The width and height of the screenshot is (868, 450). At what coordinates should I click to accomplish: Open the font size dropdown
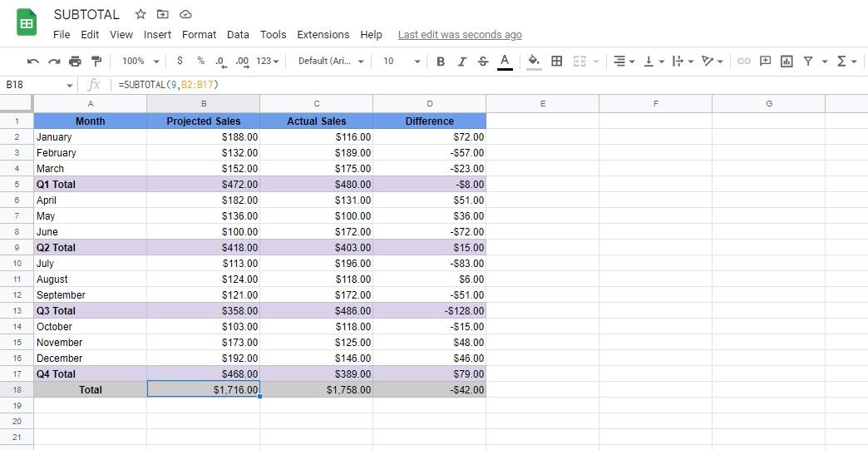coord(401,61)
